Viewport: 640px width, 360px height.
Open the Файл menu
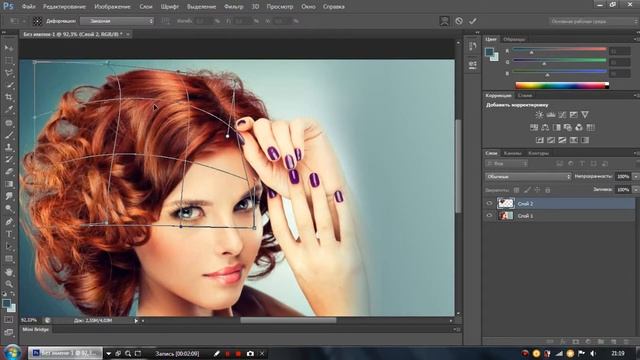(x=28, y=7)
